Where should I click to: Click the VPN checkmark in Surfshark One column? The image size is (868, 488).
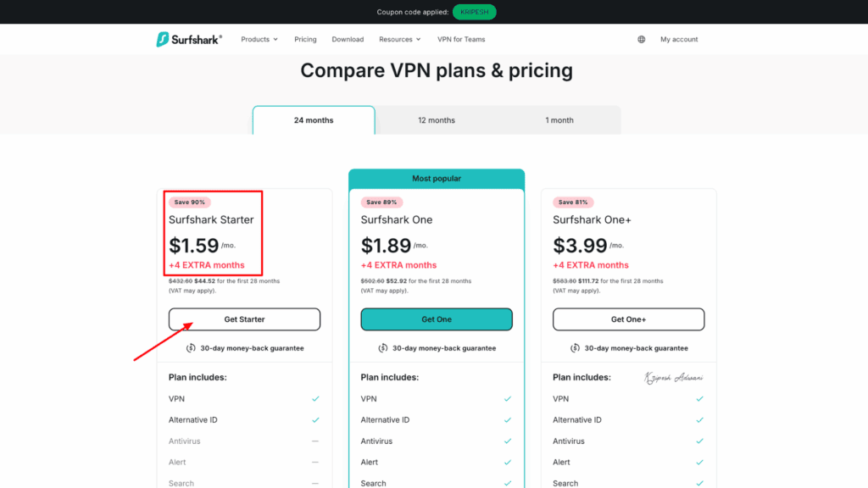[509, 398]
